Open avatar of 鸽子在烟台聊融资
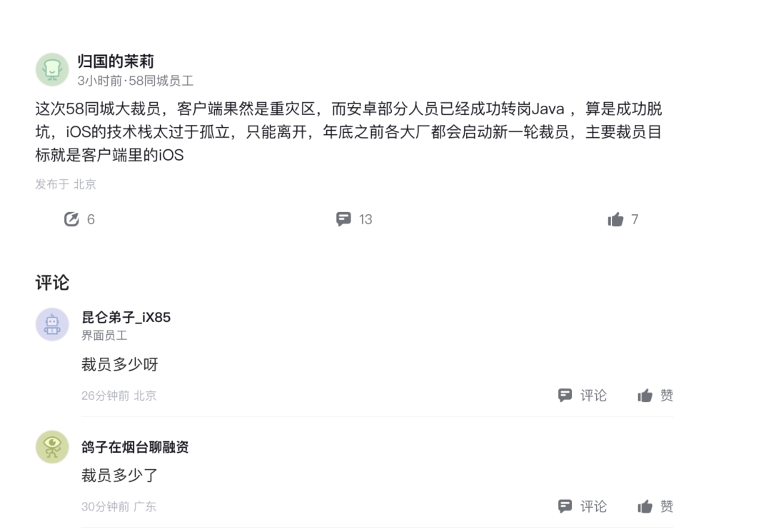 coord(52,447)
